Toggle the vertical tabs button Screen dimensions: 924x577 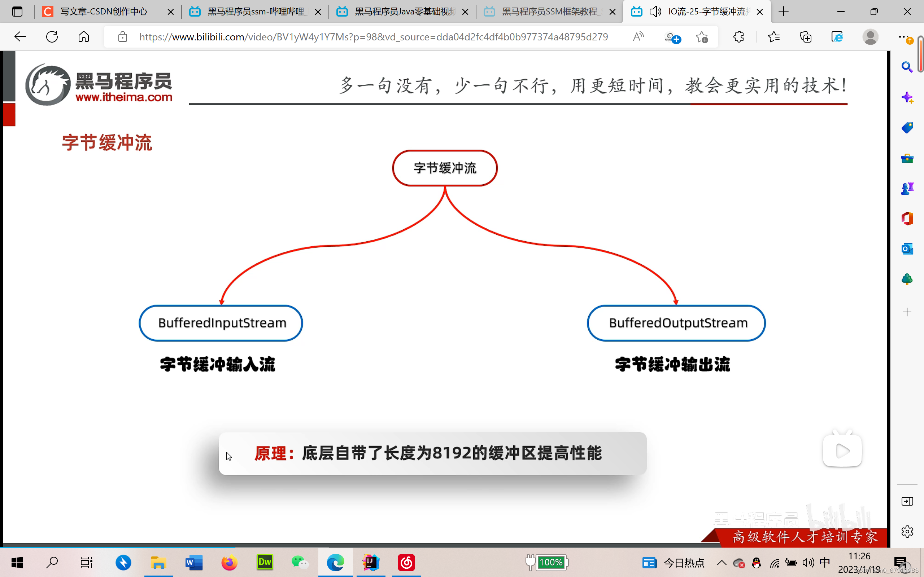pos(17,12)
